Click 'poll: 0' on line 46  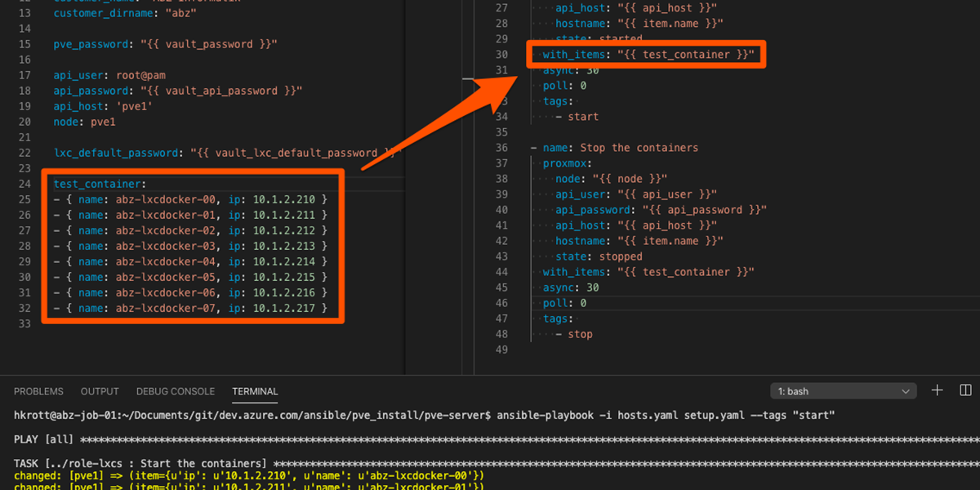(x=564, y=303)
